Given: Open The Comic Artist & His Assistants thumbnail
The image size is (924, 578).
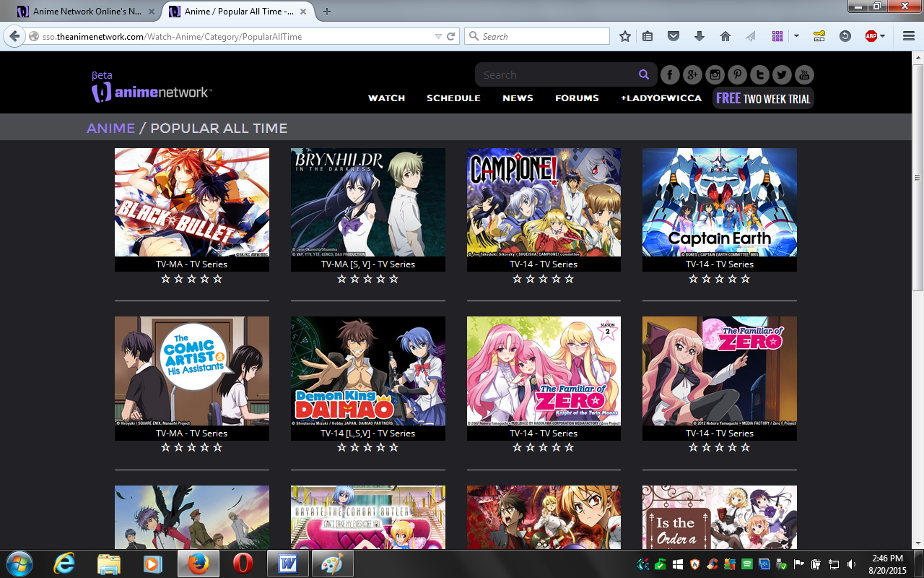Looking at the screenshot, I should click(192, 371).
